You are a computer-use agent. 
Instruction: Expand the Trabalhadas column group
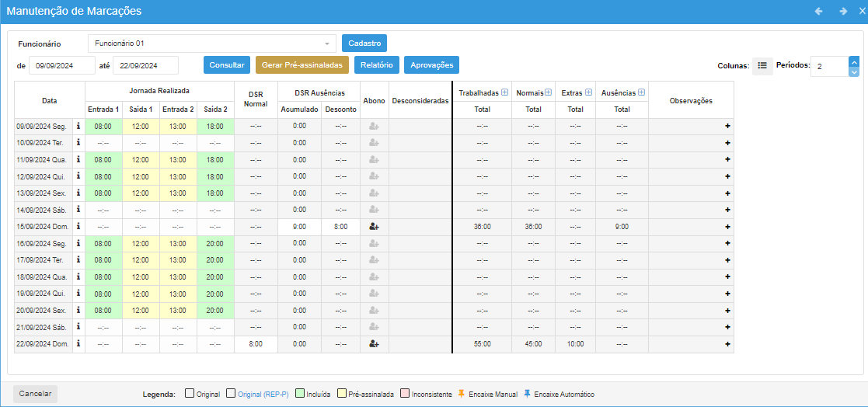point(504,93)
